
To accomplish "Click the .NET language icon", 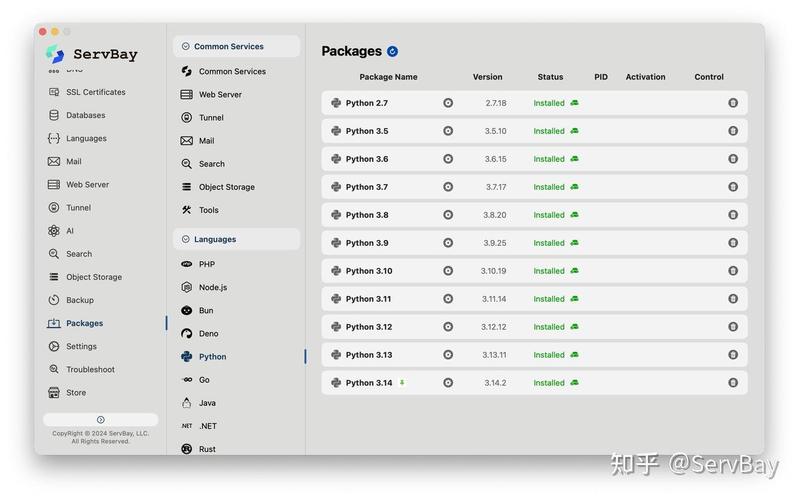I will pos(187,426).
